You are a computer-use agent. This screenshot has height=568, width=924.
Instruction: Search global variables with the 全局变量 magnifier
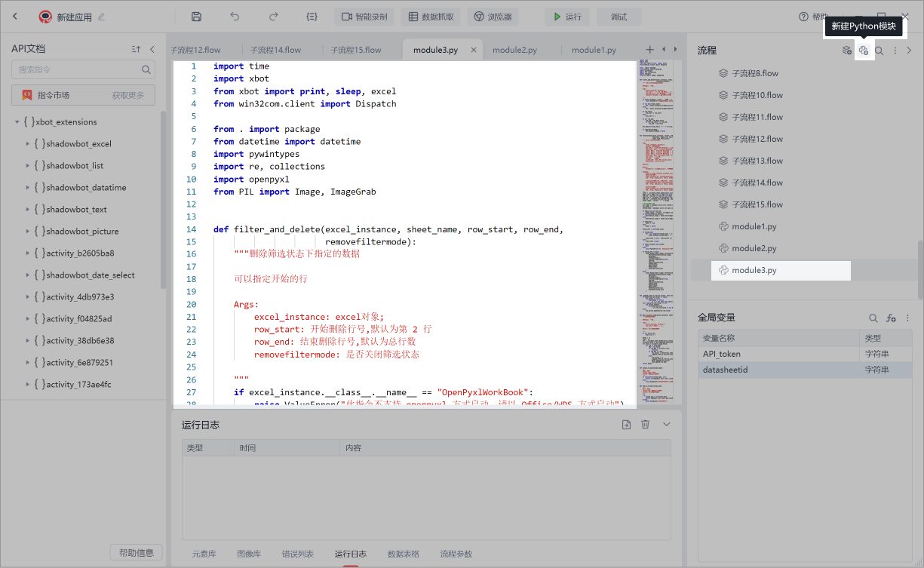pos(873,318)
